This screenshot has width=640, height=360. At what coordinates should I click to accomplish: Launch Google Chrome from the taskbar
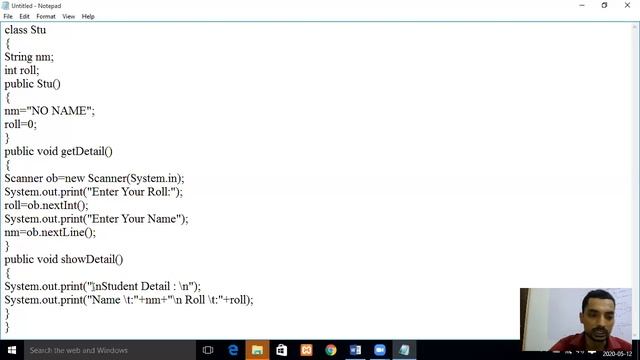coord(331,350)
